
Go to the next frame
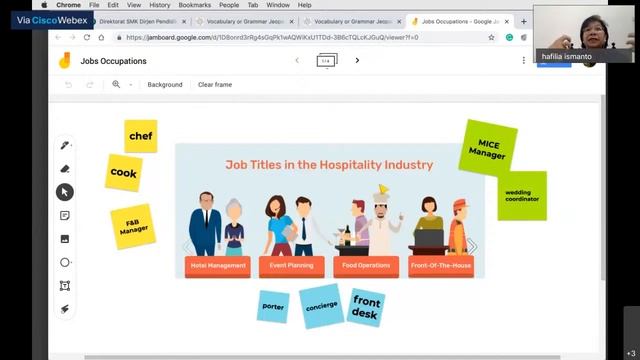tap(357, 60)
